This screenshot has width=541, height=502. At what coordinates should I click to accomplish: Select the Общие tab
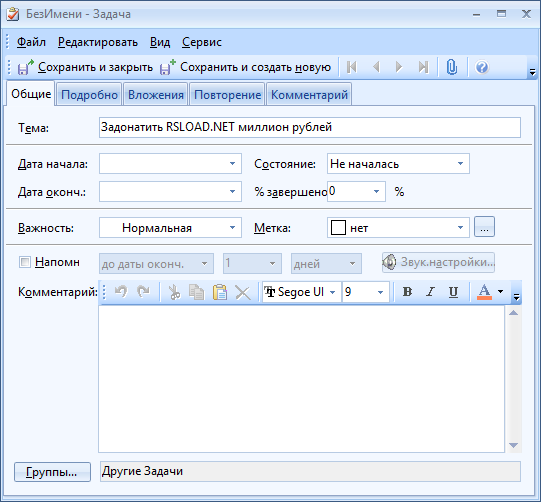(x=31, y=93)
